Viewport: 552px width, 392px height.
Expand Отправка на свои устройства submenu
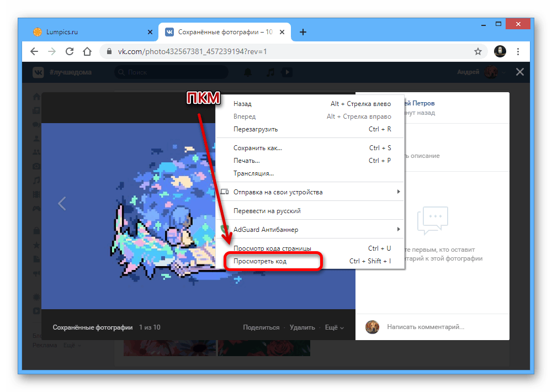pos(310,192)
